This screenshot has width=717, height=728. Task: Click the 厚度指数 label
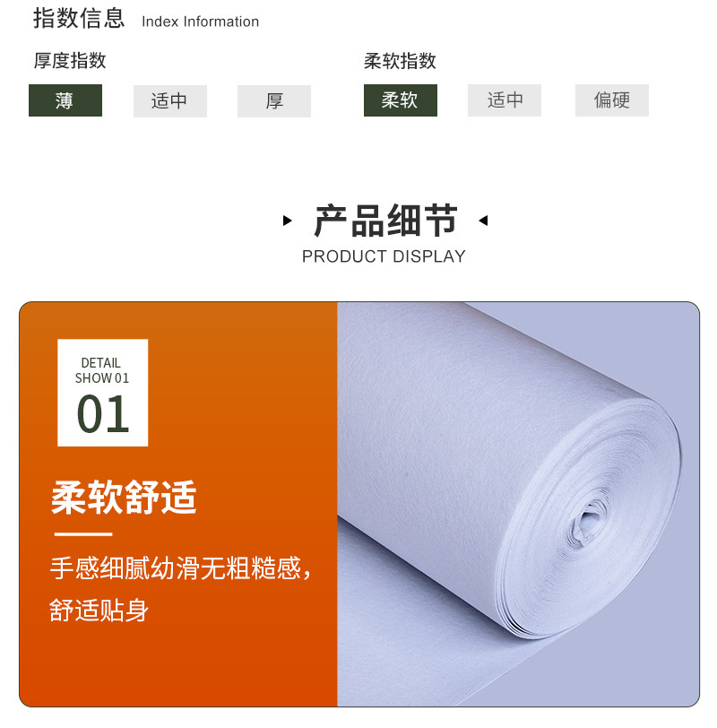coord(70,61)
